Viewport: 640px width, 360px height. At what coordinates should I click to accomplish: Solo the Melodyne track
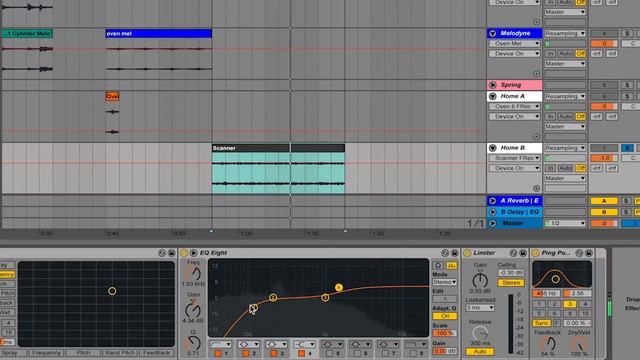627,33
